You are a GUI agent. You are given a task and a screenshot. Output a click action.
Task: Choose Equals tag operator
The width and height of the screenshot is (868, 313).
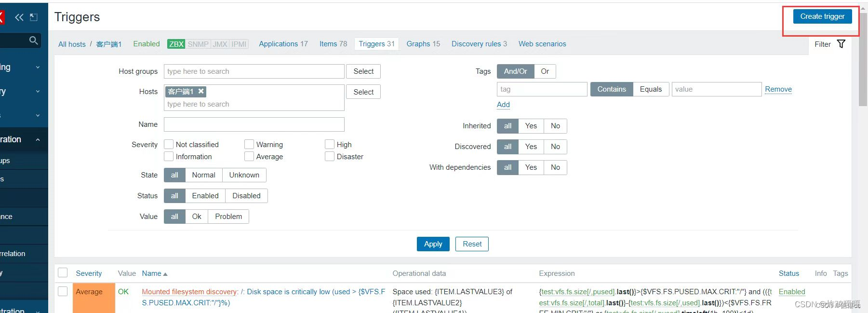pyautogui.click(x=651, y=89)
